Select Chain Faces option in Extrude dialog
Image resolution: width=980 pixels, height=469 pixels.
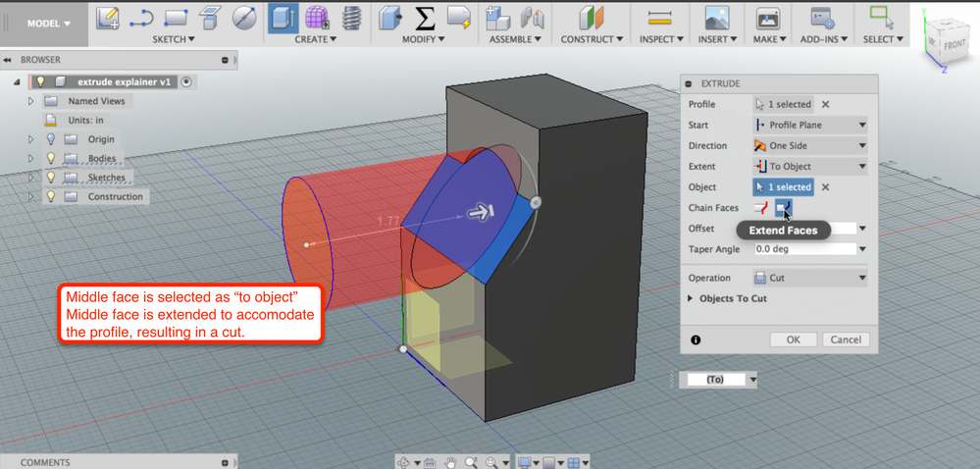[761, 208]
